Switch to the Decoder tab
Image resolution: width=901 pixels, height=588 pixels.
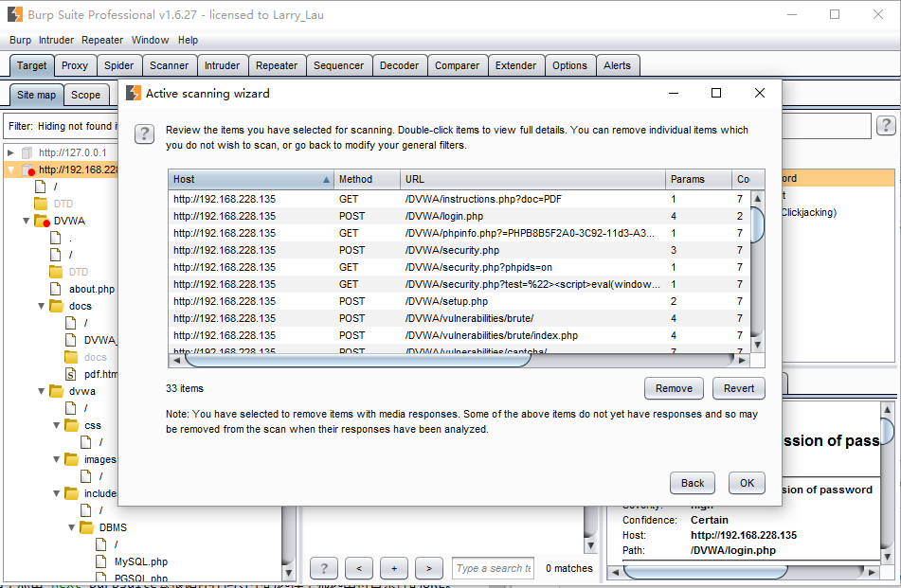400,65
